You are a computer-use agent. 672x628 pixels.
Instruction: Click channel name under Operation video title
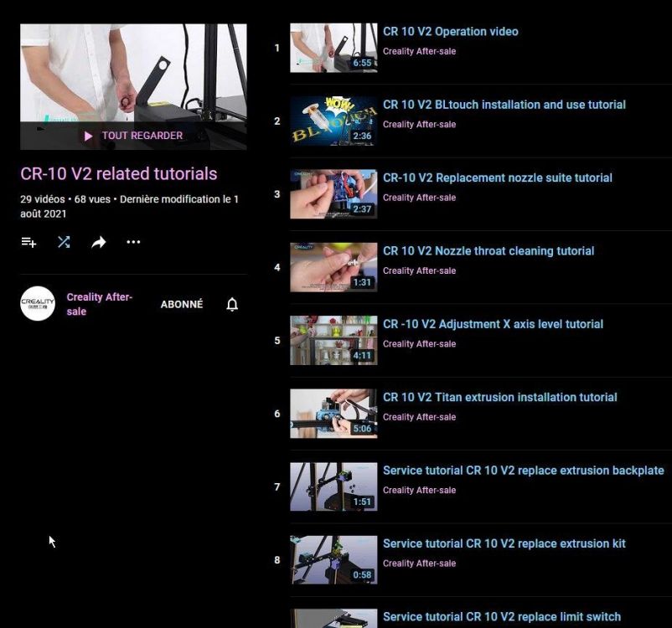tap(419, 51)
